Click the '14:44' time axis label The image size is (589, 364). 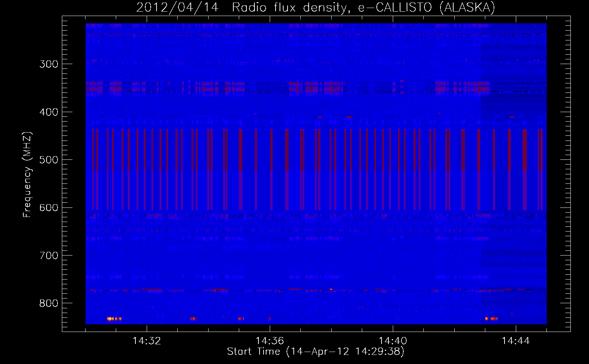[x=516, y=341]
